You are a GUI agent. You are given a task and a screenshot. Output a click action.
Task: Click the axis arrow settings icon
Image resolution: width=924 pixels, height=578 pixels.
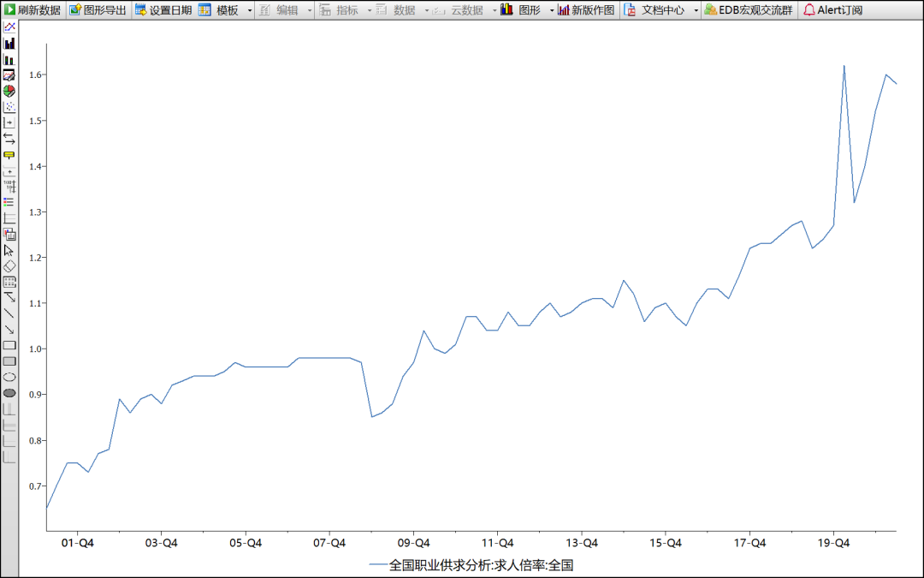pos(9,122)
